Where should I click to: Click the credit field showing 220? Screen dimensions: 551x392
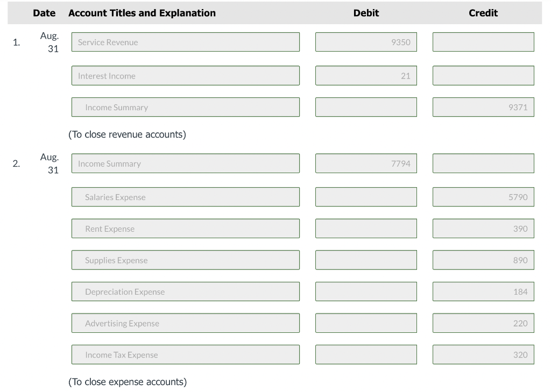[x=483, y=324]
